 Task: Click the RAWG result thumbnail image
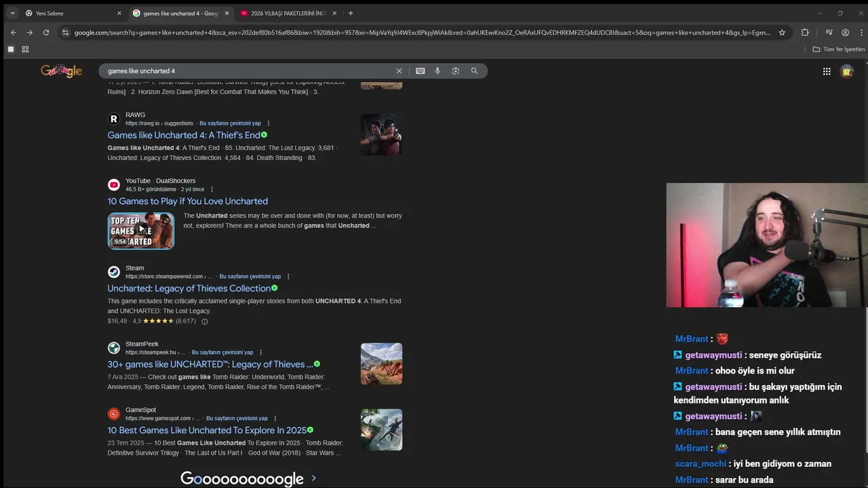coord(381,134)
